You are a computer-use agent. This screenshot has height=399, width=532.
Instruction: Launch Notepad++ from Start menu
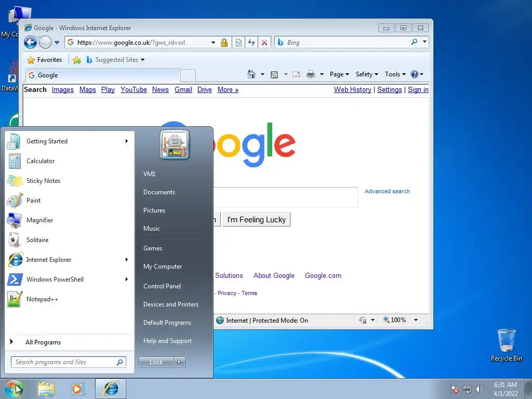tap(69, 299)
